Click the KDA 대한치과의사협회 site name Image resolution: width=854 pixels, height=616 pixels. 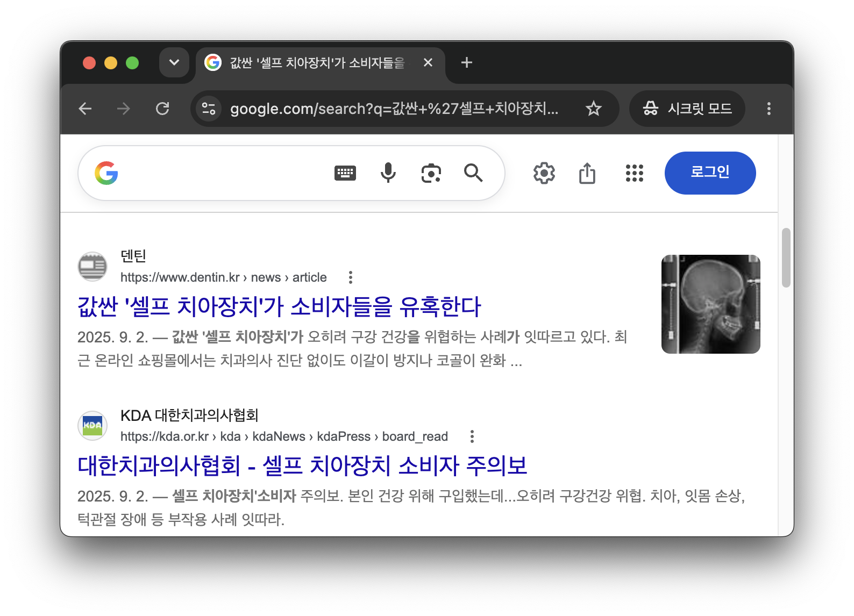pyautogui.click(x=189, y=416)
